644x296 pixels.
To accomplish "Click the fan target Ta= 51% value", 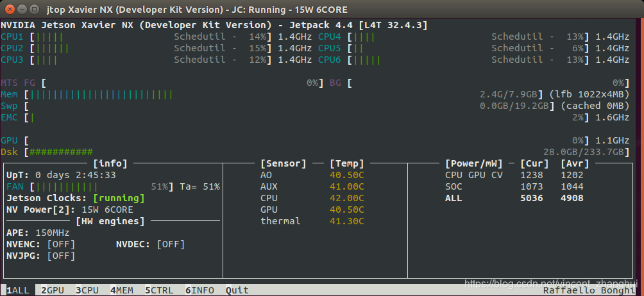I will tap(199, 187).
